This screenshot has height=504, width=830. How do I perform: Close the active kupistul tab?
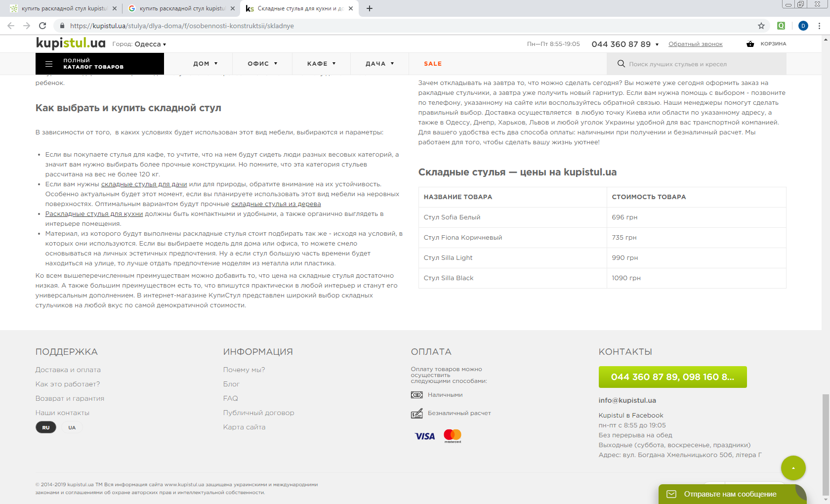pos(351,8)
